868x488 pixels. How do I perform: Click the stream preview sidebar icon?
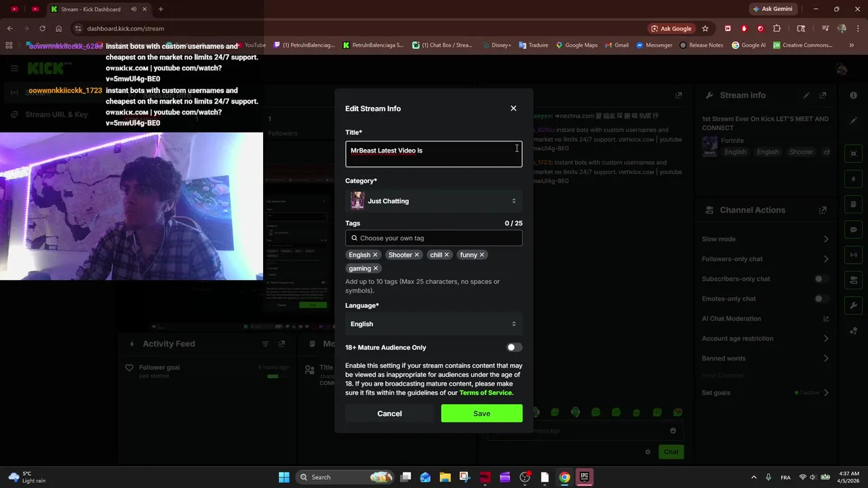(854, 154)
